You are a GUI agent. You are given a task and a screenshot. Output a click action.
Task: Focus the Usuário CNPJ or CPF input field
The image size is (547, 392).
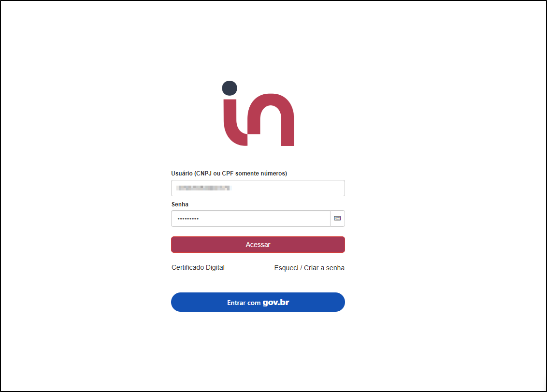pyautogui.click(x=258, y=188)
